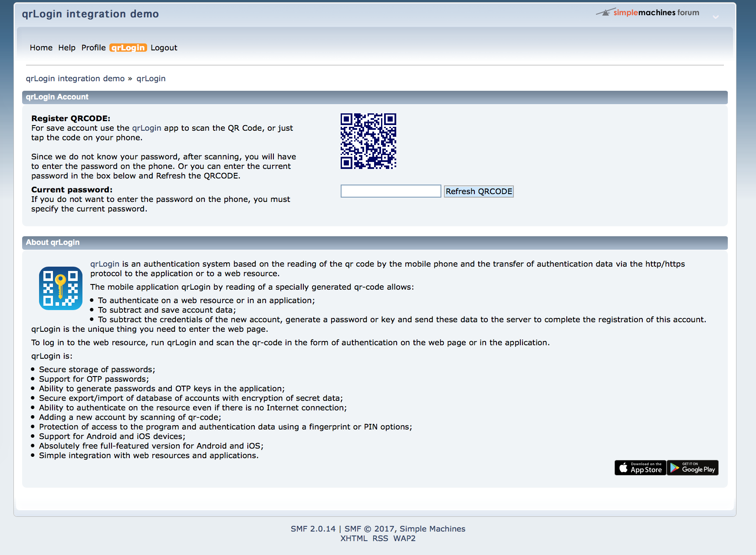Open the Download on the App Store badge
This screenshot has height=555, width=756.
640,468
